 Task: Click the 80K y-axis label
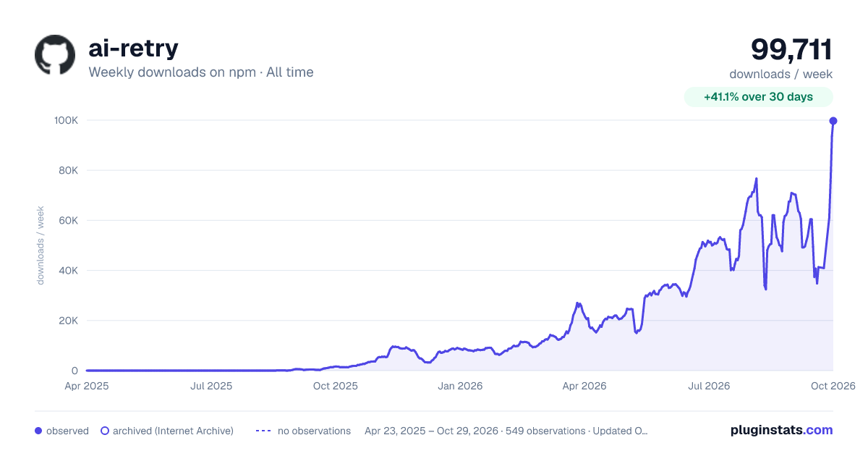(x=68, y=171)
